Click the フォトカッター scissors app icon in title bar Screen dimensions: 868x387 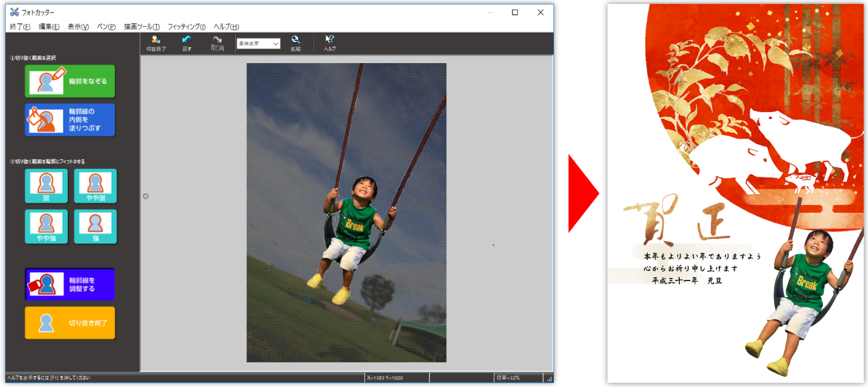(15, 12)
